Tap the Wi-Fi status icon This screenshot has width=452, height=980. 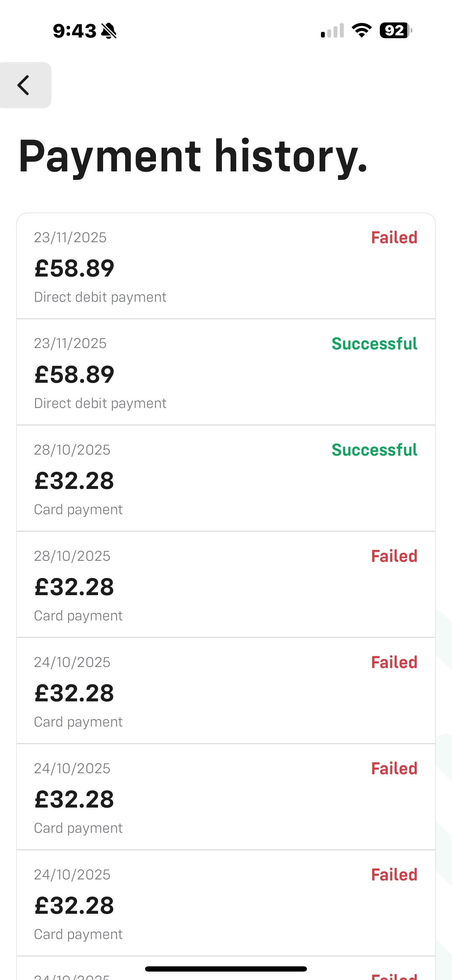pyautogui.click(x=362, y=30)
